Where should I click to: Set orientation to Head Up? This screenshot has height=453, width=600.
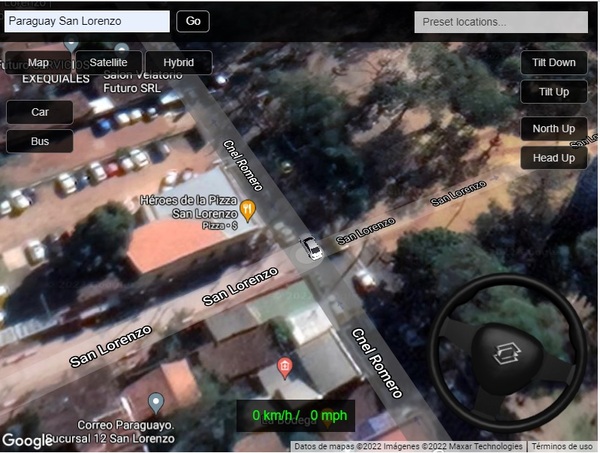(x=554, y=158)
